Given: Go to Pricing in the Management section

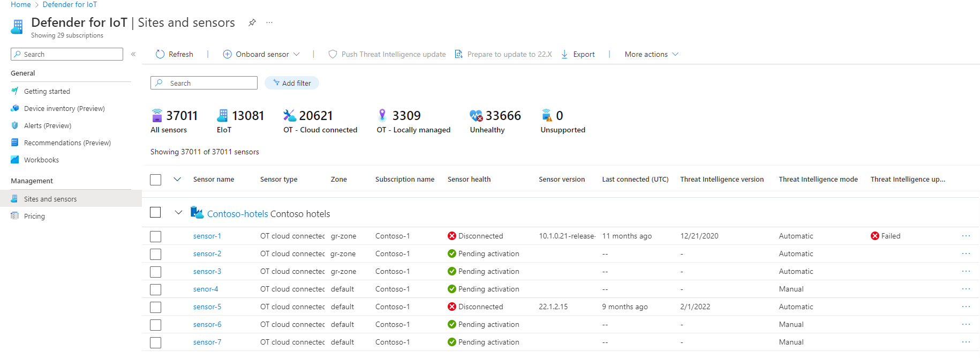Looking at the screenshot, I should (x=34, y=216).
